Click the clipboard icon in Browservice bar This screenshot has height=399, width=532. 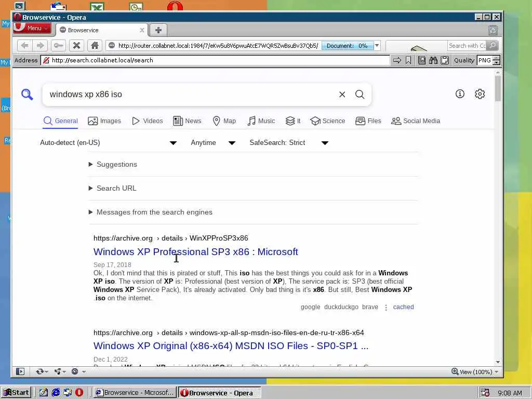click(445, 60)
